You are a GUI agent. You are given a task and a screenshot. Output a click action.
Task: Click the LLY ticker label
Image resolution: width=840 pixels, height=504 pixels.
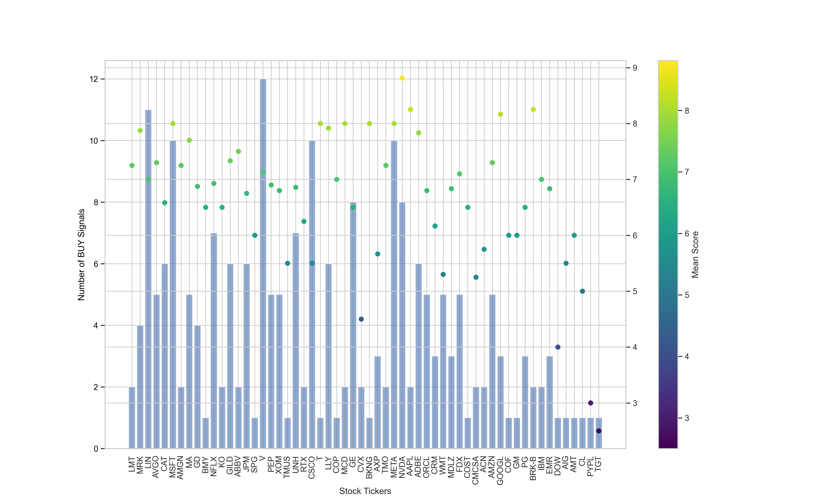328,463
